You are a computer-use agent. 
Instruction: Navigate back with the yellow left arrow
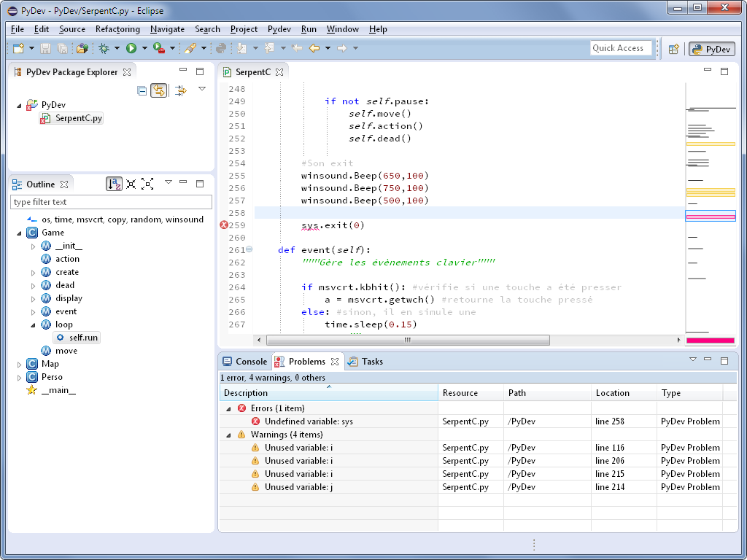[x=314, y=48]
